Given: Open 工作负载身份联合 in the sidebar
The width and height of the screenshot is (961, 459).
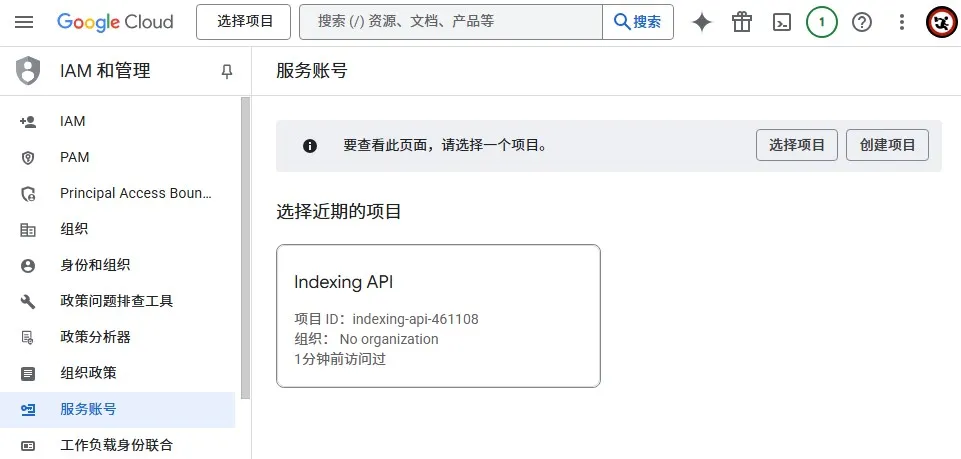Looking at the screenshot, I should (x=118, y=446).
